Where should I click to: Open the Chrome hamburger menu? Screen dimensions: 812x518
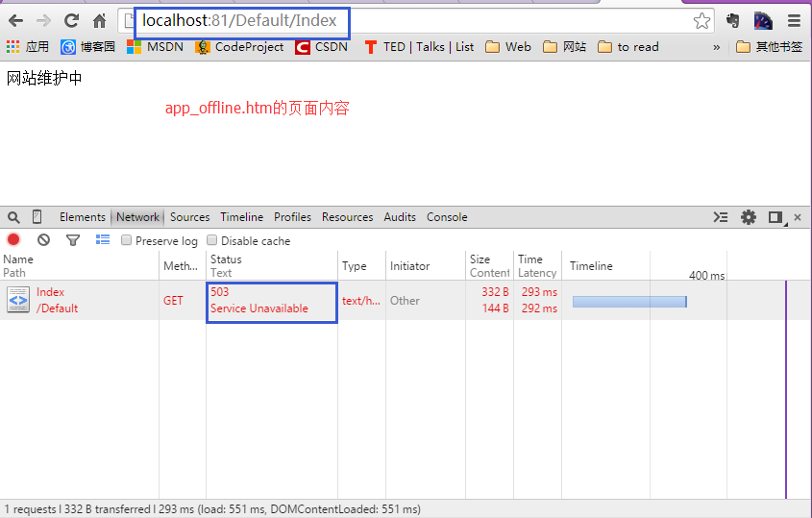[794, 21]
